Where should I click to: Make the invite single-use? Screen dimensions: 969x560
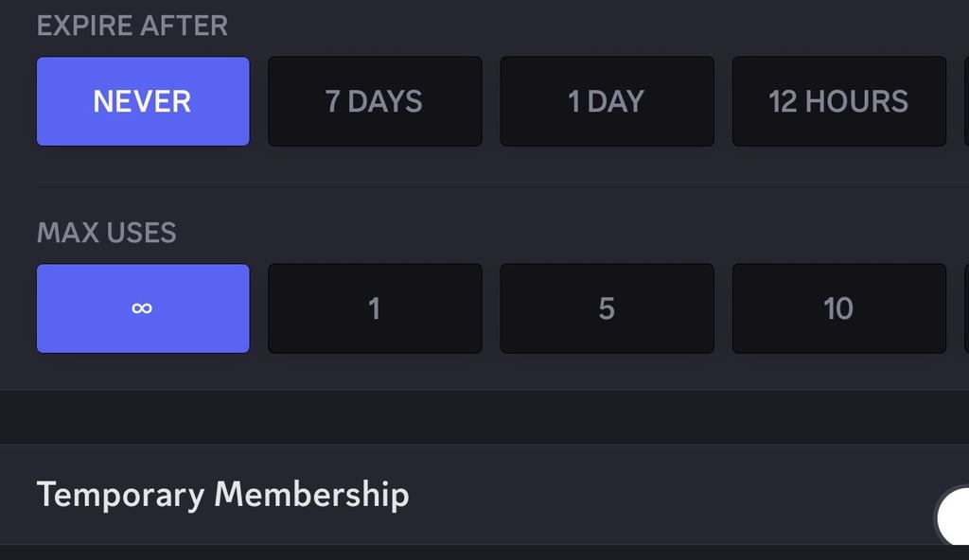pyautogui.click(x=375, y=308)
